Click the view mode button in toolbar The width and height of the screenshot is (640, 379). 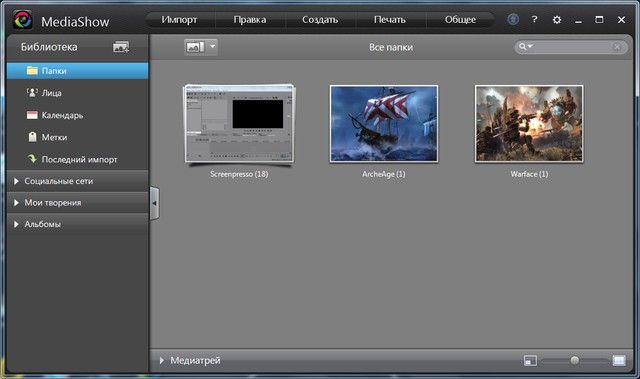196,47
